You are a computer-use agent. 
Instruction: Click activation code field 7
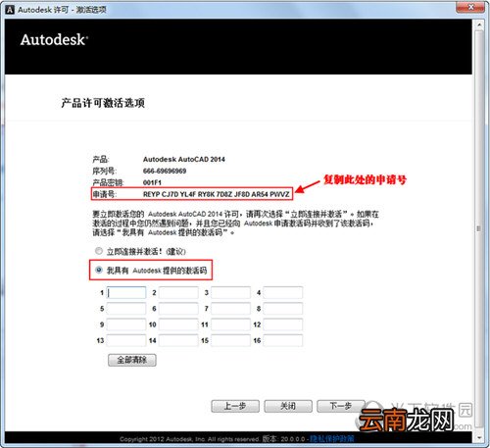pyautogui.click(x=230, y=309)
